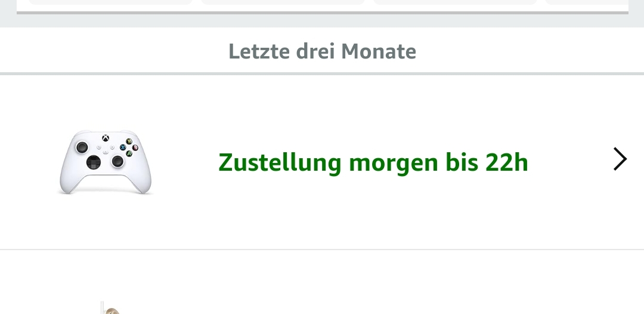Click the Xbox logo on the controller image
This screenshot has width=644, height=314.
[106, 138]
